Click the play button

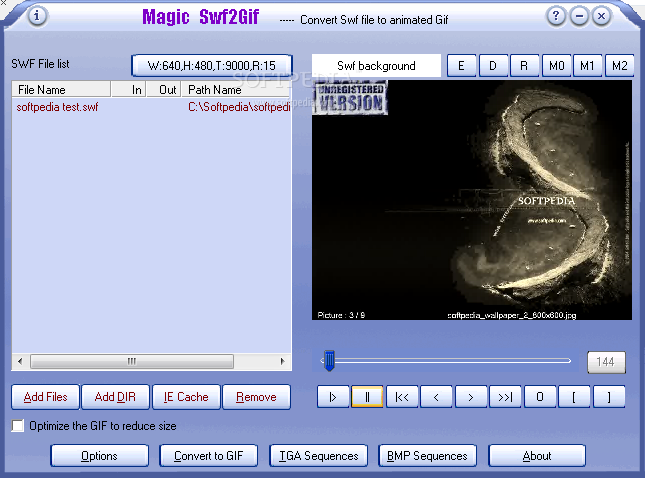pyautogui.click(x=333, y=397)
